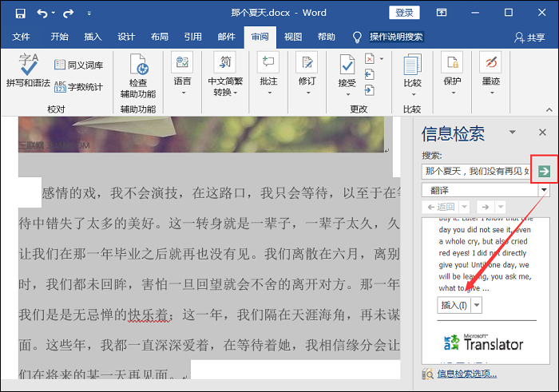Viewport: 559px width, 392px height.
Task: Open the 比较 compare documents menu
Action: point(413,75)
